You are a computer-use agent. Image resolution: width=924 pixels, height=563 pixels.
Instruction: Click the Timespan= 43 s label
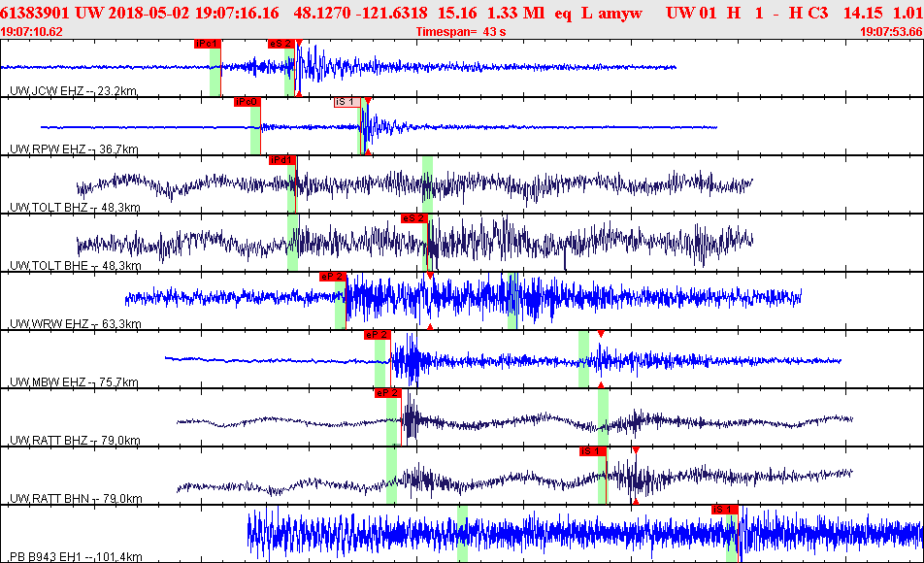[461, 32]
